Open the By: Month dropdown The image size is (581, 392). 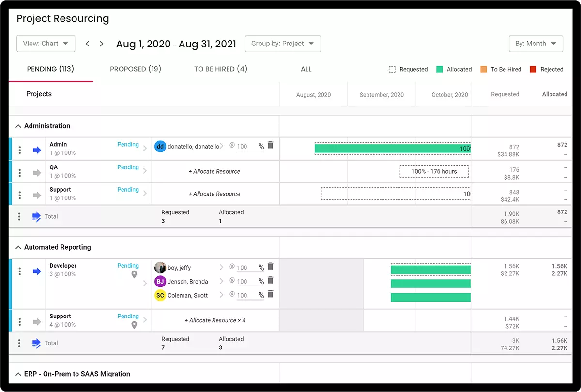(x=535, y=44)
